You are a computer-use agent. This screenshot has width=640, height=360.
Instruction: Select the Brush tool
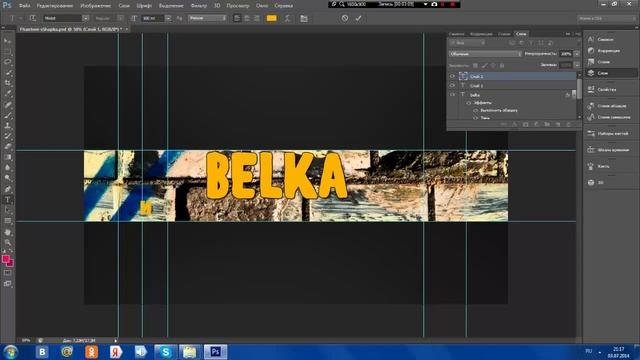7,115
